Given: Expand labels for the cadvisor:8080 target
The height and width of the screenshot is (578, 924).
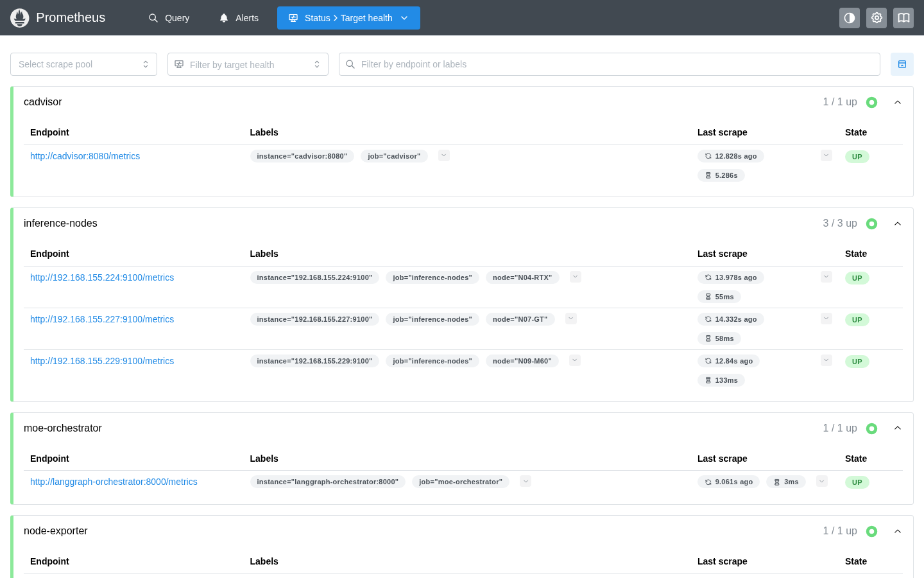Looking at the screenshot, I should point(444,155).
